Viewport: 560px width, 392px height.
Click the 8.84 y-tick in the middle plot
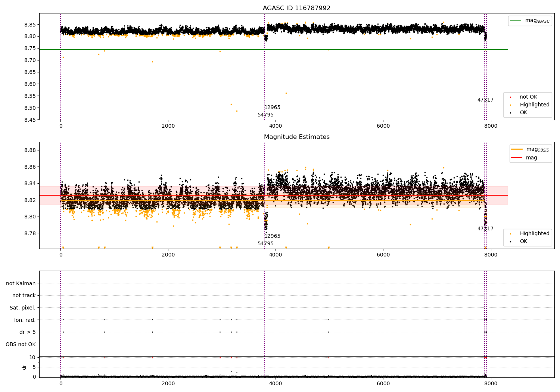(x=30, y=183)
